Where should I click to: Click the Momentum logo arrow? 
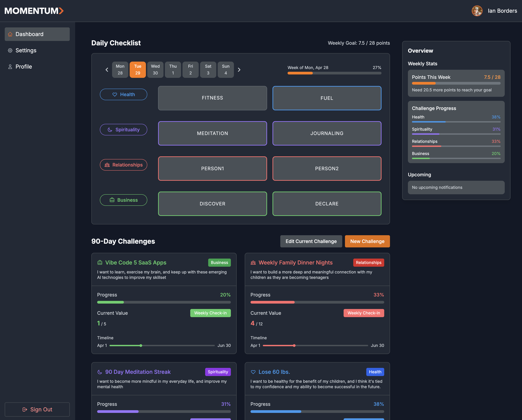[61, 11]
